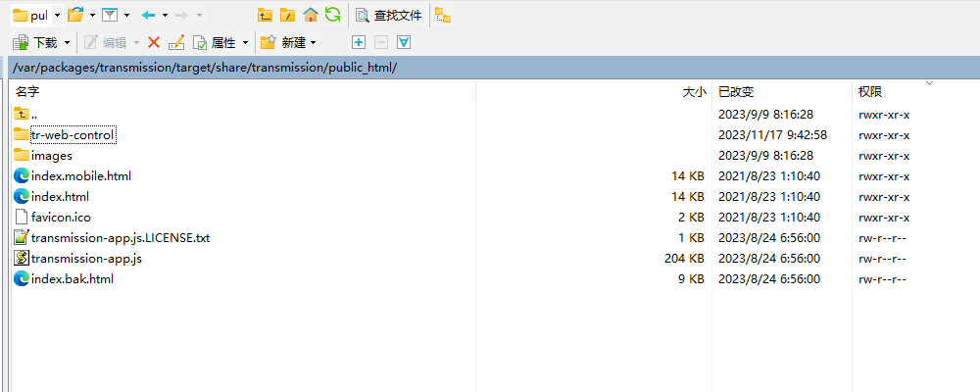980x392 pixels.
Task: Expand the back history dropdown arrow
Action: [x=165, y=15]
